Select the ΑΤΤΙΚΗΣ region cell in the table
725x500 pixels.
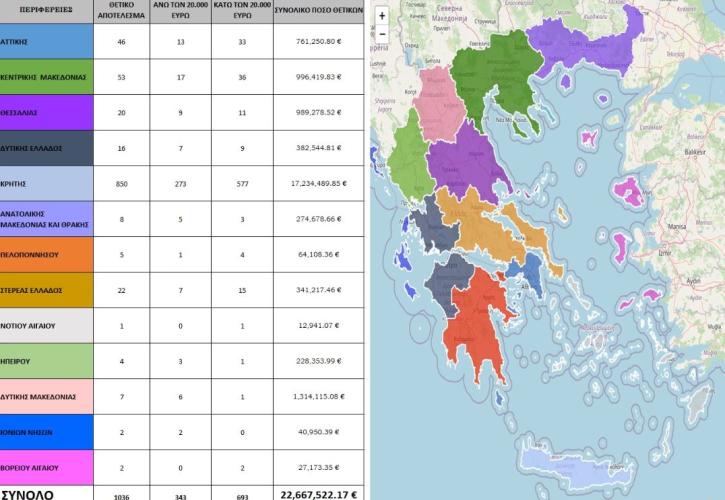coord(46,41)
